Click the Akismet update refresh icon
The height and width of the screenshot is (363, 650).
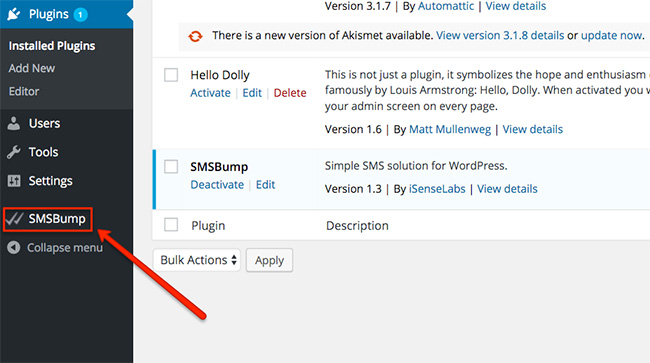pos(195,36)
